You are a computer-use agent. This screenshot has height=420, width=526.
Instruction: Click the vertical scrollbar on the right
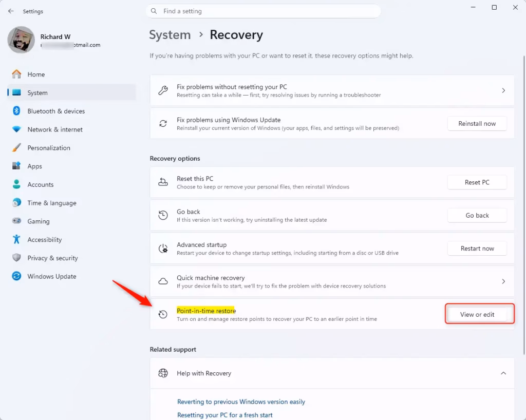524,204
